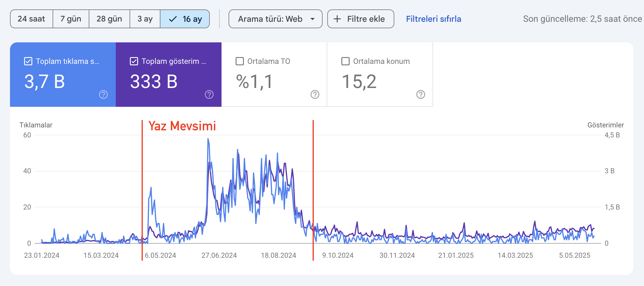Enable the Ortalama konum checkbox
Screen dimensions: 644x286
[346, 61]
